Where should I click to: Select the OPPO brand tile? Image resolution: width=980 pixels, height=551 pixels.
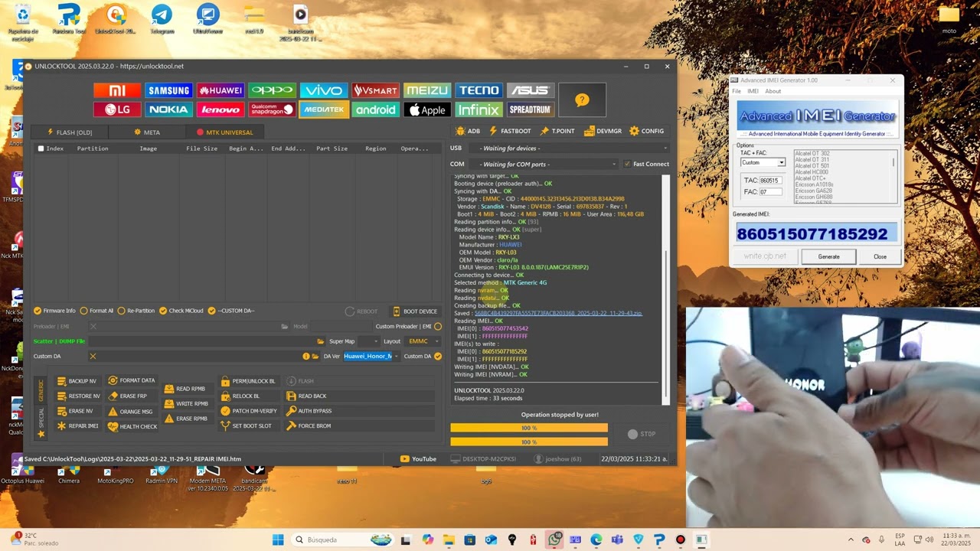pos(272,90)
